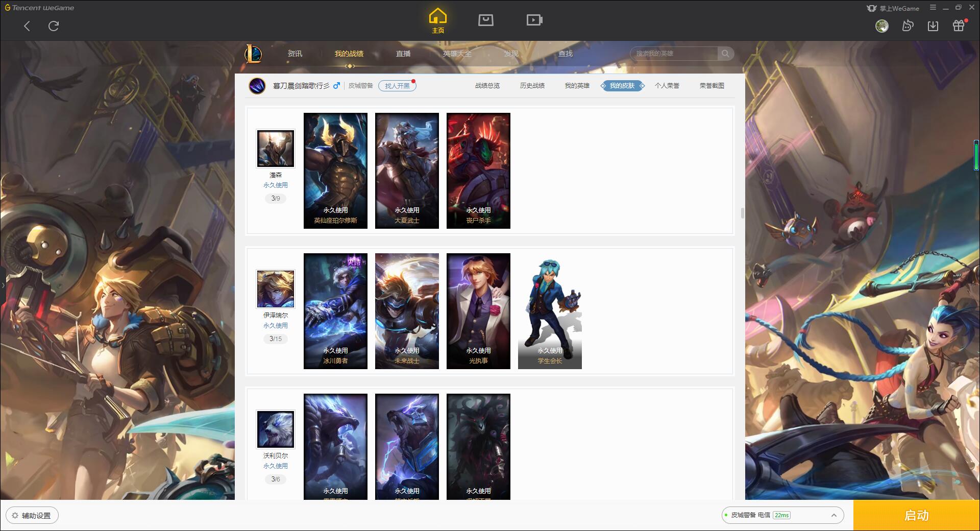Open the flame mascot icon
This screenshot has height=531, width=980.
908,26
